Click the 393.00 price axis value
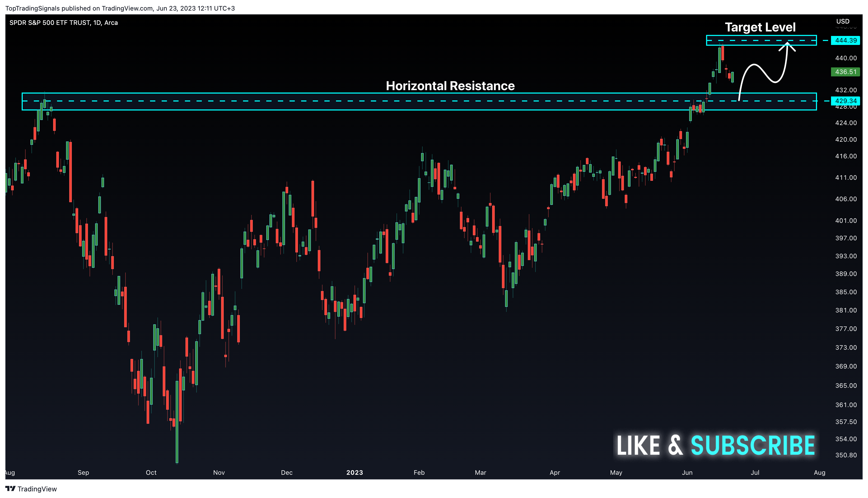The width and height of the screenshot is (868, 498). 846,256
